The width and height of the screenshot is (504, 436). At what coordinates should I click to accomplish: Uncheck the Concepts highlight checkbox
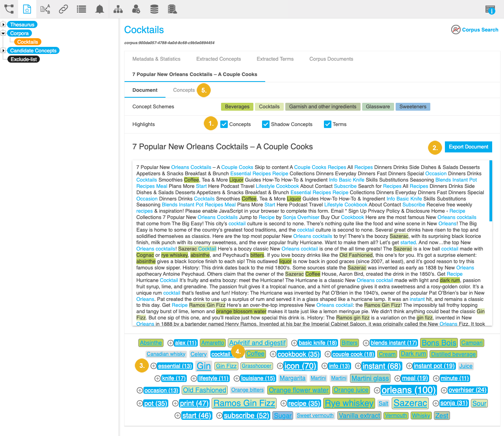[224, 124]
